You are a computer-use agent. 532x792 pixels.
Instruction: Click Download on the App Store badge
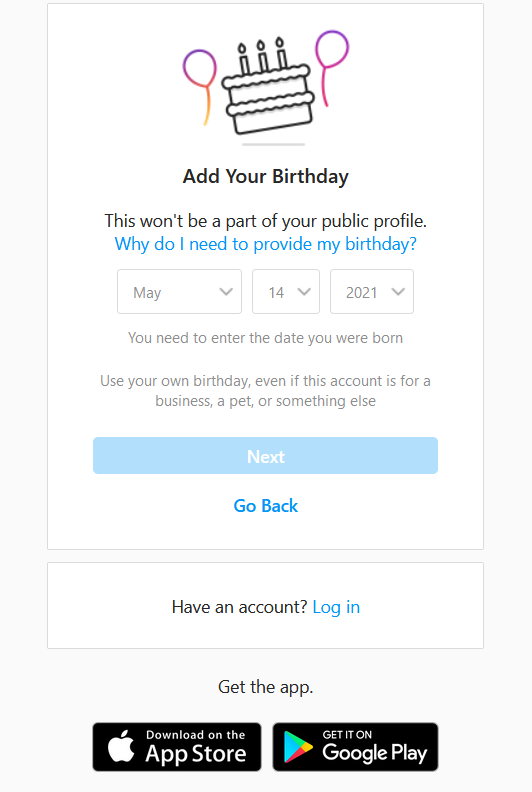(177, 747)
